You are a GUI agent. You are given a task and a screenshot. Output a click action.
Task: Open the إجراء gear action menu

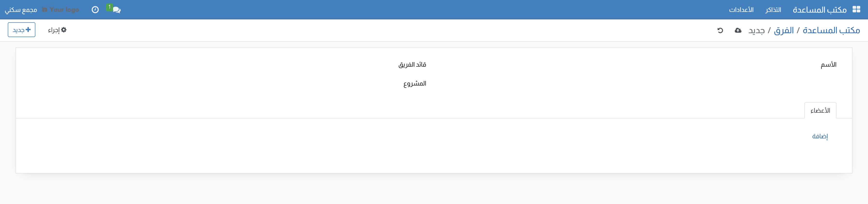click(57, 30)
